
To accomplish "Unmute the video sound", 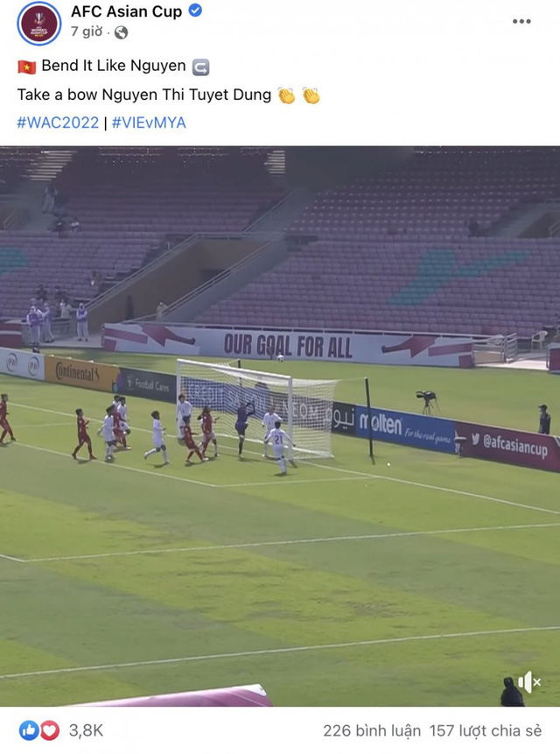I will pyautogui.click(x=529, y=682).
